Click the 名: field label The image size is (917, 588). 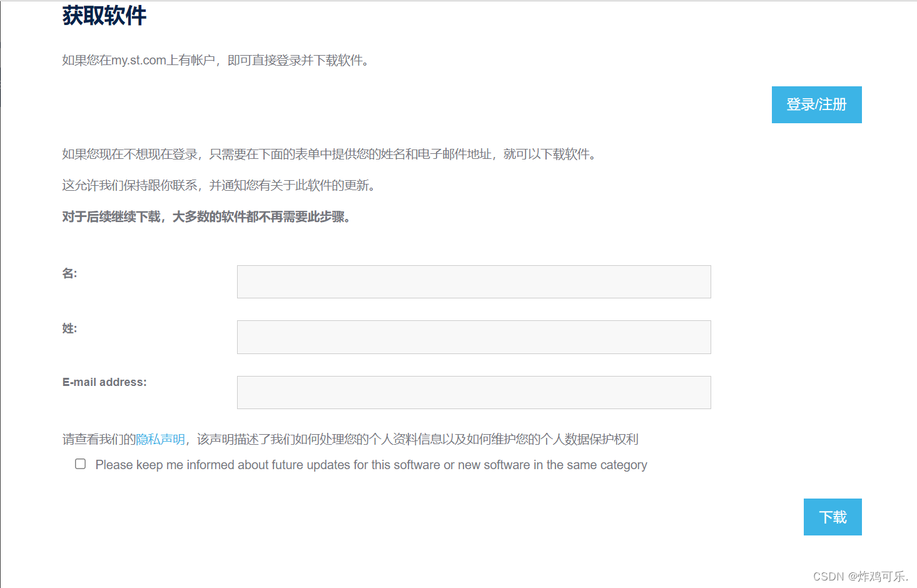[69, 273]
